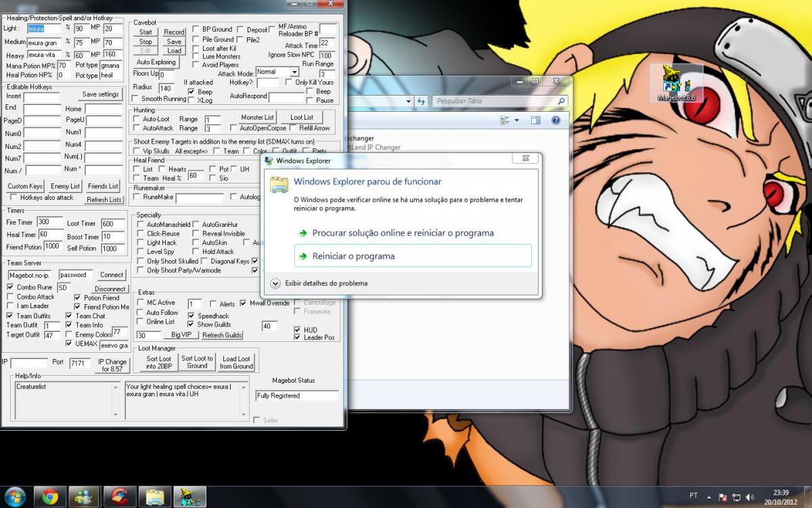This screenshot has width=812, height=508.
Task: Click the Auto Exploring button
Action: (x=156, y=62)
